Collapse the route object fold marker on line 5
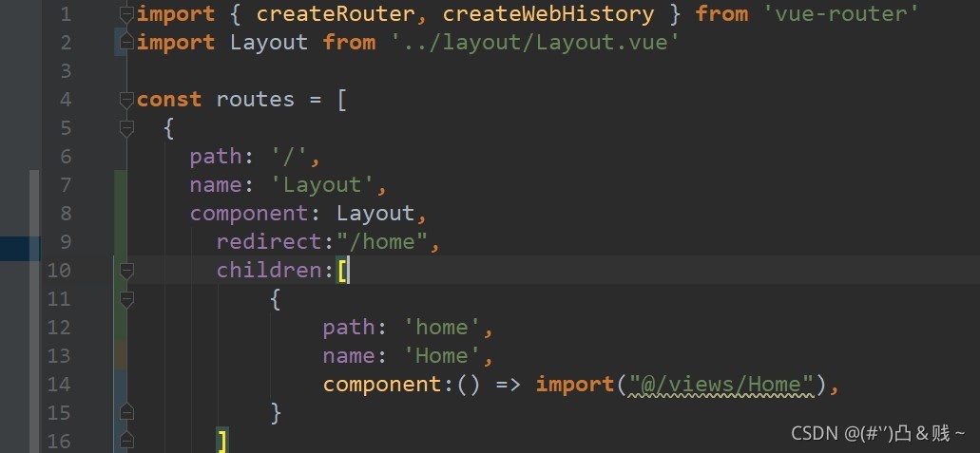The image size is (980, 453). click(x=126, y=129)
